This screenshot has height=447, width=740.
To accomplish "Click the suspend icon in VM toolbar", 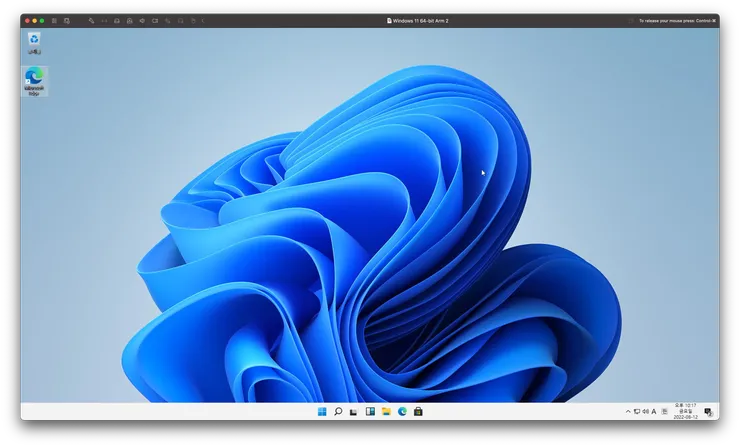I will pyautogui.click(x=54, y=21).
